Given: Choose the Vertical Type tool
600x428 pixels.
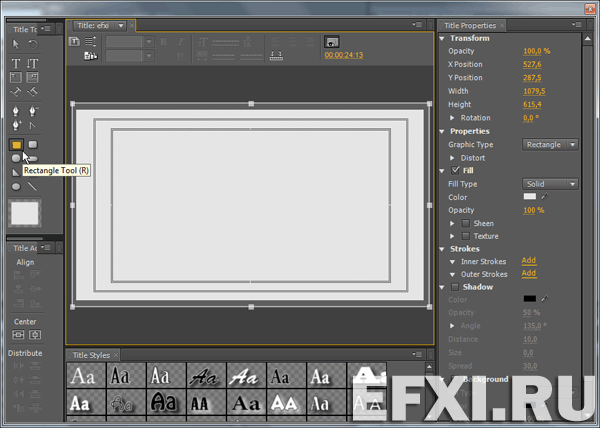Looking at the screenshot, I should [x=32, y=63].
